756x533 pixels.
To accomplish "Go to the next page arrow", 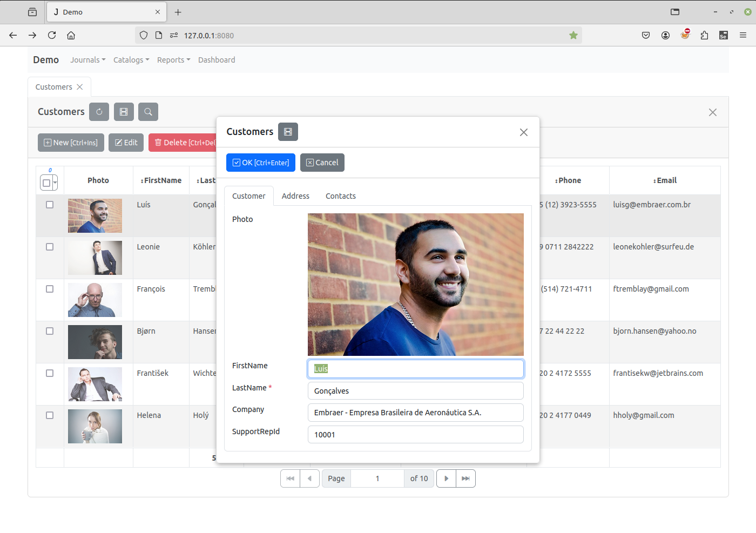I will click(446, 478).
